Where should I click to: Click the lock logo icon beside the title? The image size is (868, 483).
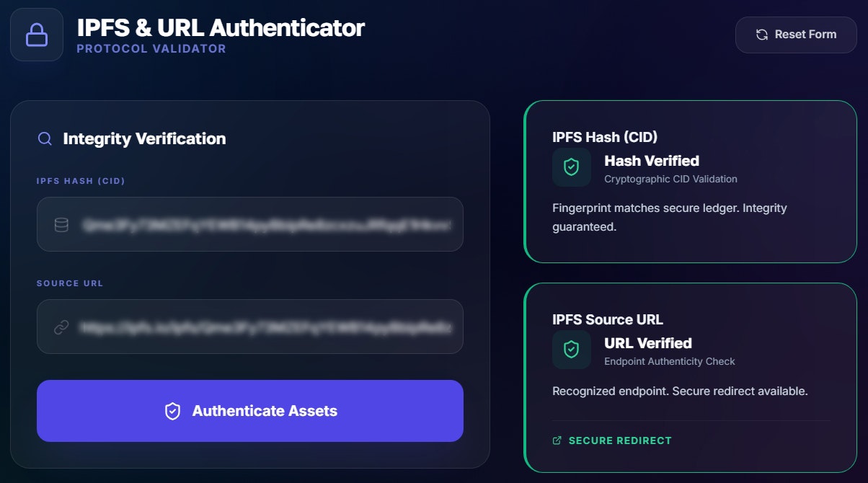[37, 35]
